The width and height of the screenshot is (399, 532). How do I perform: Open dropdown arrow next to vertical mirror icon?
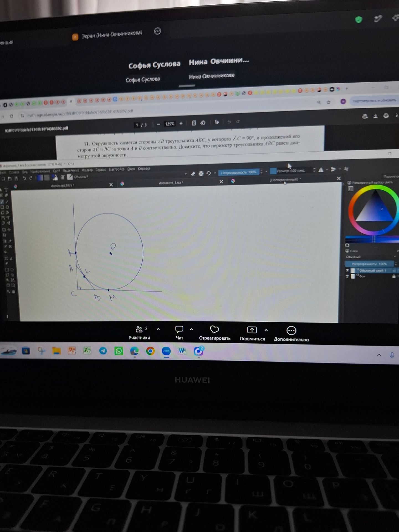[340, 169]
